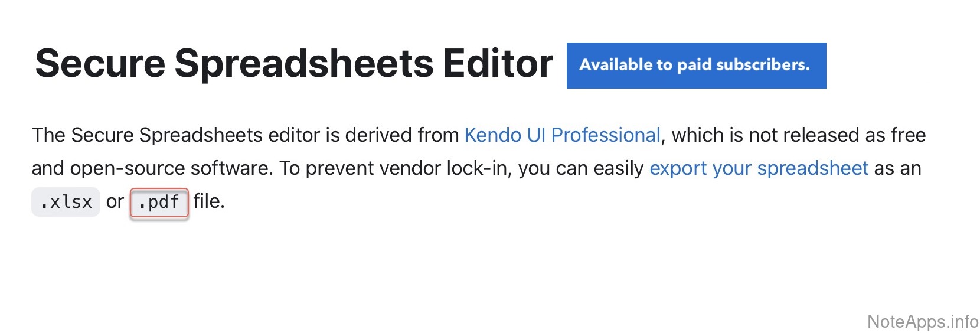Viewport: 980px width, 333px height.
Task: Click the NoteApps.info watermark text
Action: coord(923,322)
